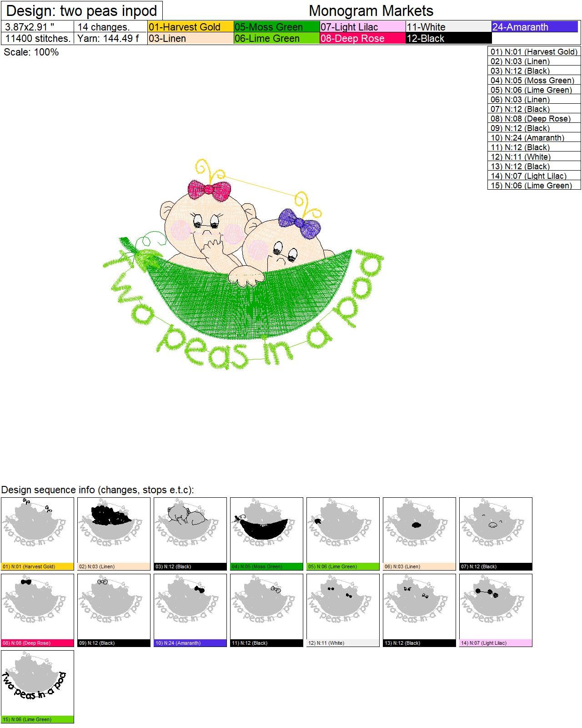The height and width of the screenshot is (728, 582).
Task: Select sequence row 06) N:03 (Linen)
Action: (534, 99)
